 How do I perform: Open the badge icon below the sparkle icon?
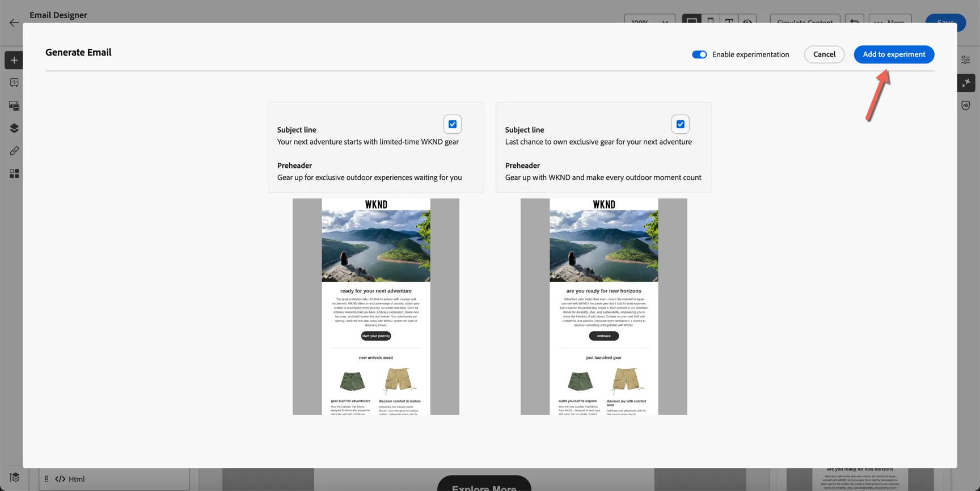[966, 105]
